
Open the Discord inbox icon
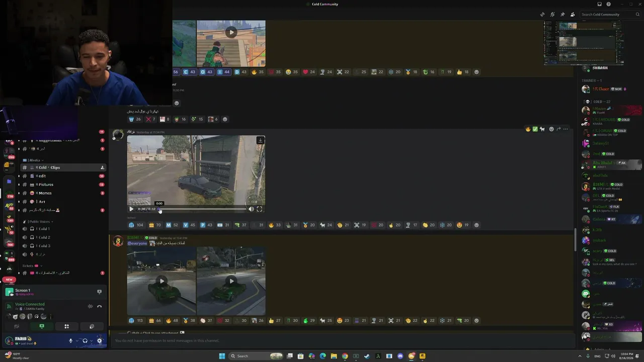(x=599, y=4)
